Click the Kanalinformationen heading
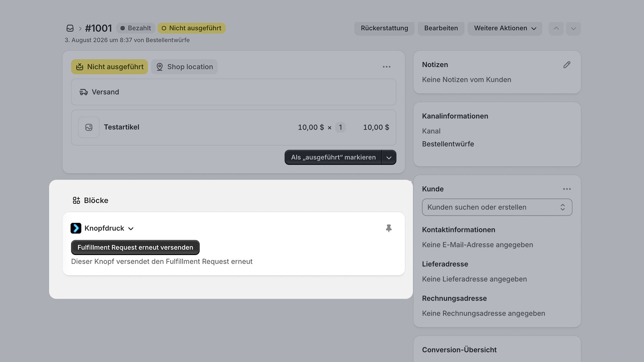This screenshot has height=362, width=644. pyautogui.click(x=455, y=116)
